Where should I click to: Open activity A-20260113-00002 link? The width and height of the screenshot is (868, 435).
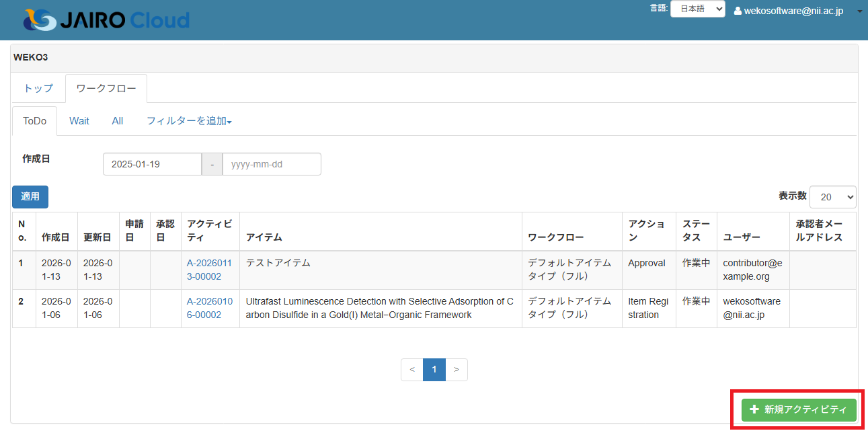click(210, 270)
